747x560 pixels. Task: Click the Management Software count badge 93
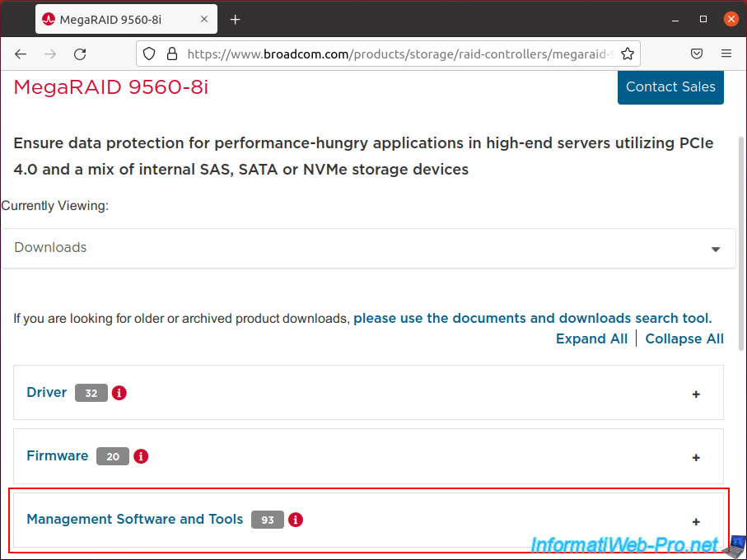[268, 520]
